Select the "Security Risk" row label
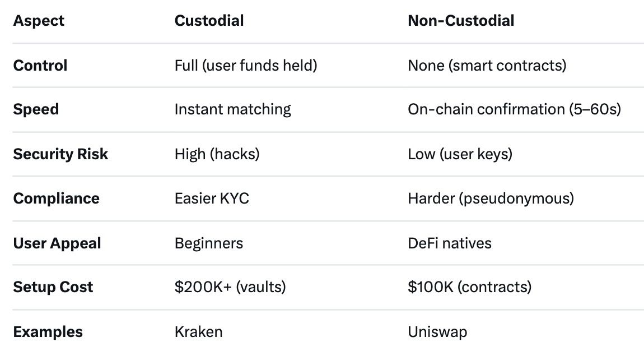Screen dimensions: 644x360 point(60,154)
